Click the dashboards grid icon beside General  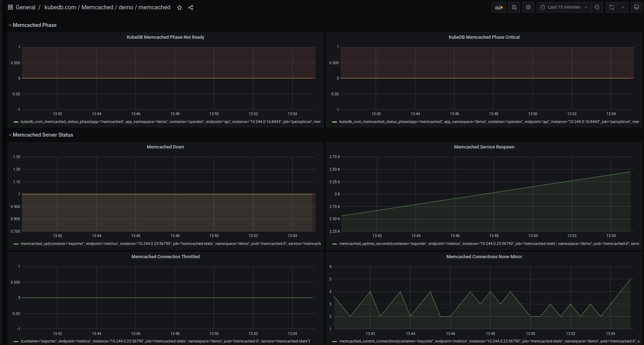(10, 7)
